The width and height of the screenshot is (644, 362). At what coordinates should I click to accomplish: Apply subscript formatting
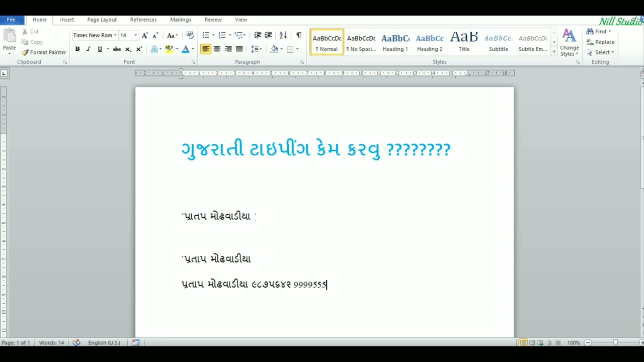coord(128,49)
